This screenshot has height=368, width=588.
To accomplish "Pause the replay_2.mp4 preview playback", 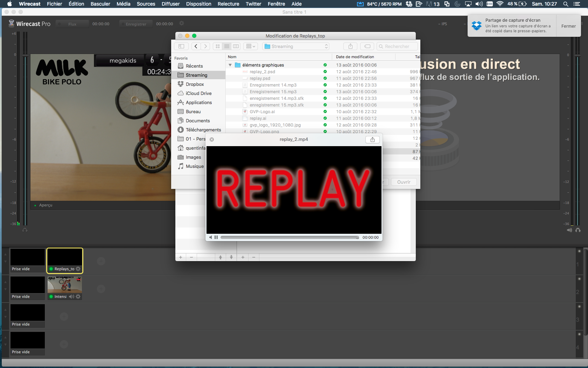I will point(216,237).
